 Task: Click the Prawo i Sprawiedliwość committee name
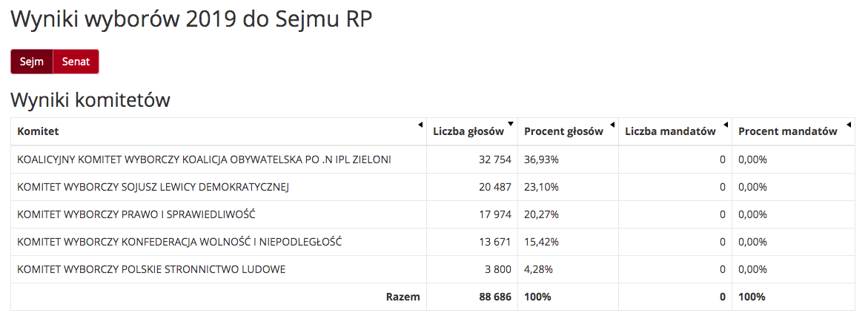(136, 214)
